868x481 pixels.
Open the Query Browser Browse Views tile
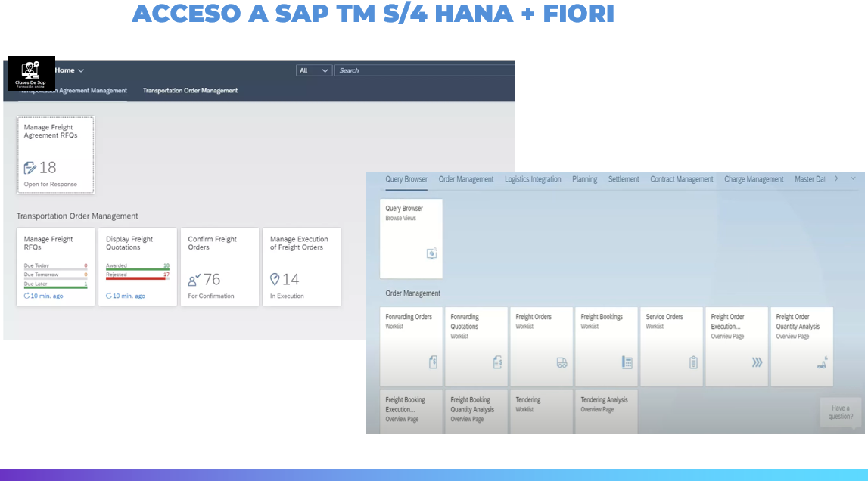click(x=412, y=238)
